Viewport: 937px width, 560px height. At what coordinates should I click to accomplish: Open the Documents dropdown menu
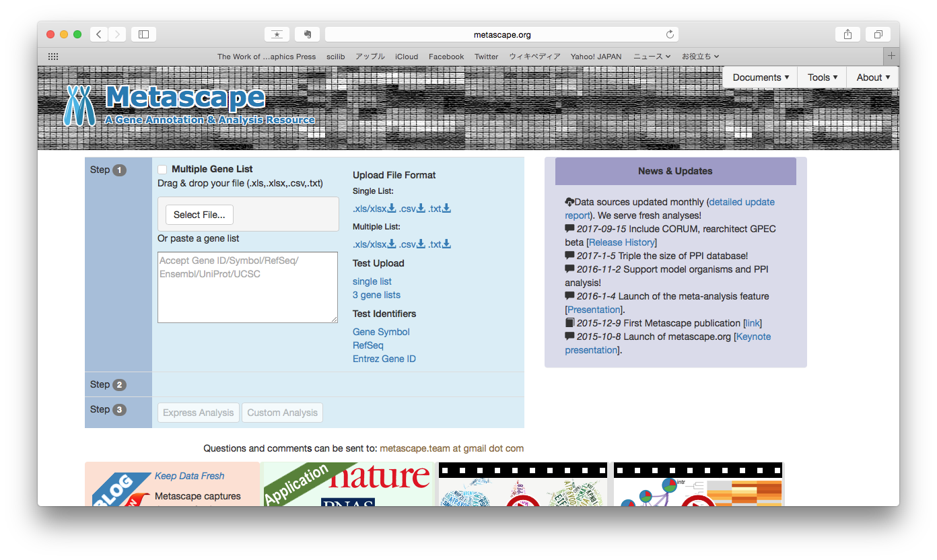[x=761, y=77]
